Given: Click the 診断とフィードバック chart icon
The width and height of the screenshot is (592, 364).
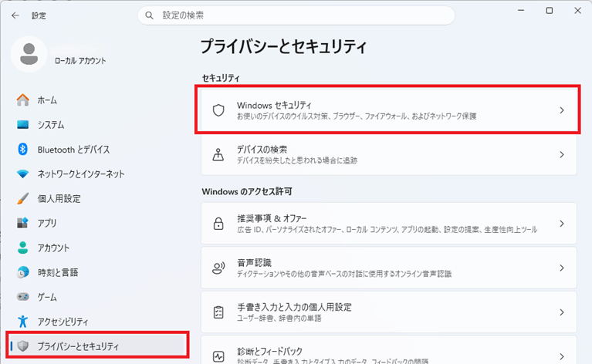Looking at the screenshot, I should tap(218, 356).
